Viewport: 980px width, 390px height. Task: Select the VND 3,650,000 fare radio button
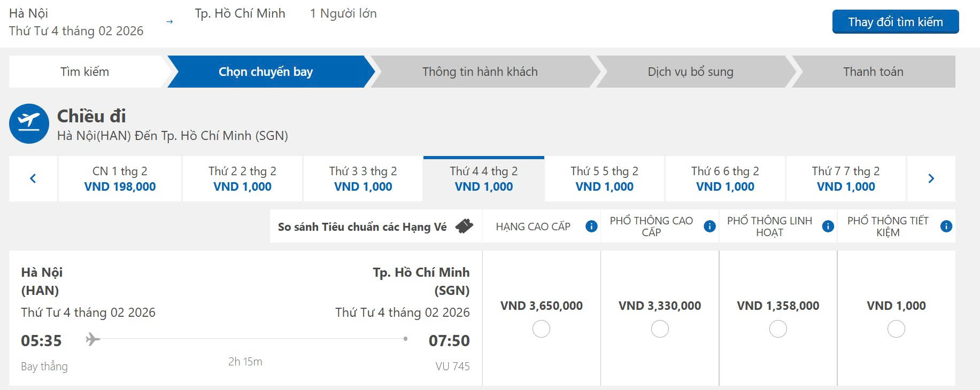(x=541, y=329)
